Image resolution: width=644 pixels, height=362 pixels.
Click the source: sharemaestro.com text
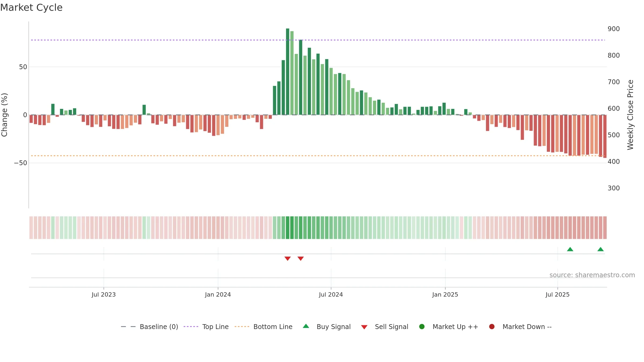tap(592, 275)
